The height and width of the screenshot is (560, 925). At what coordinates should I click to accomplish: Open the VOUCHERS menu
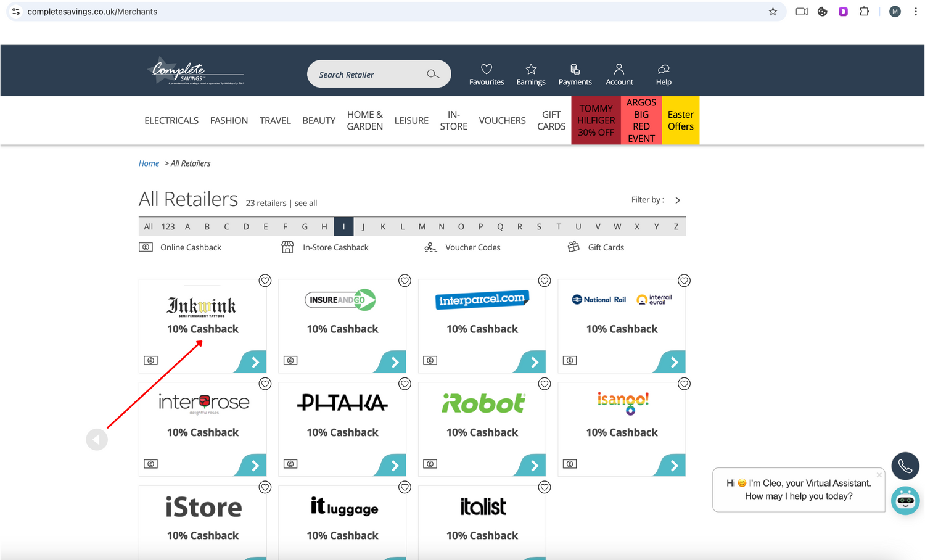pyautogui.click(x=502, y=120)
